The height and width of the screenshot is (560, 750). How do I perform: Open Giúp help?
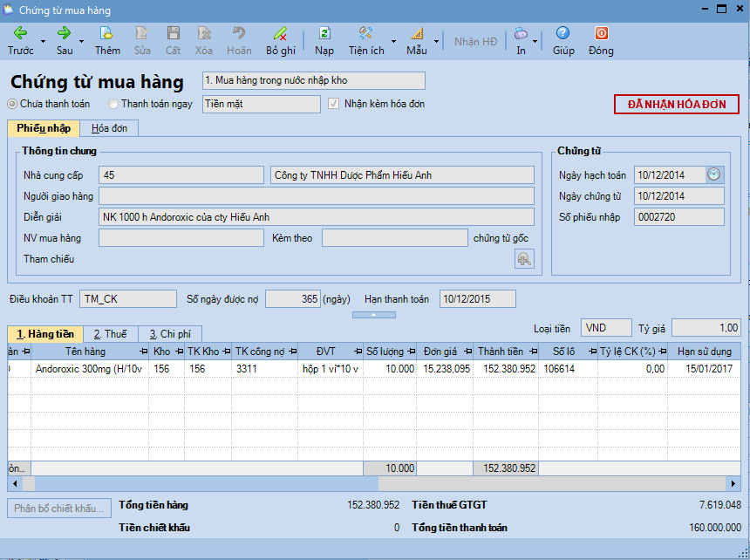click(563, 41)
